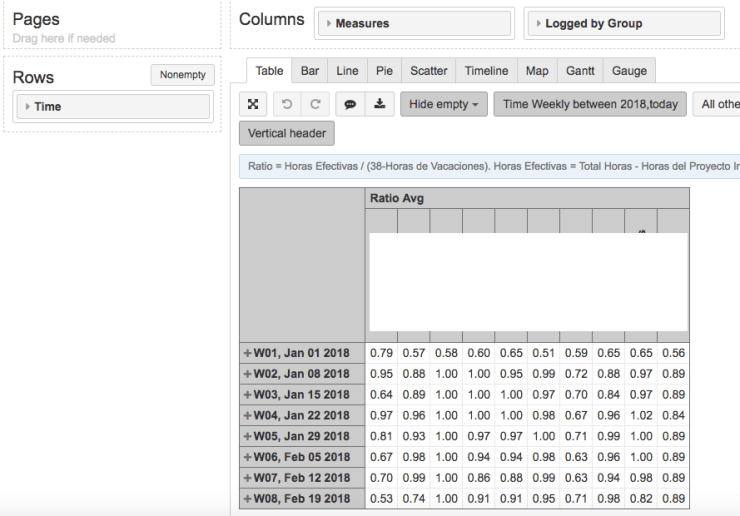Toggle the Vertical header option
Viewport: 740px width, 516px height.
(x=287, y=133)
